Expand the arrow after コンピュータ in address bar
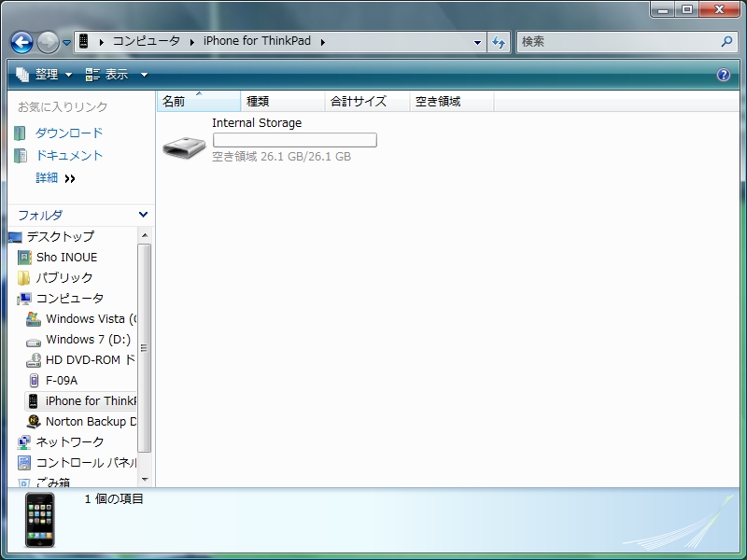747x560 pixels. tap(192, 42)
